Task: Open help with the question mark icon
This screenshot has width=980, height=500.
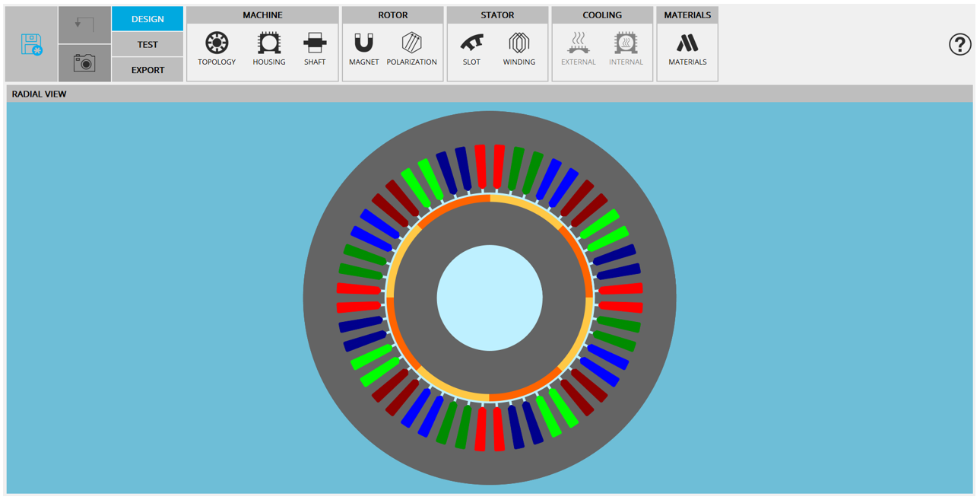Action: [959, 44]
